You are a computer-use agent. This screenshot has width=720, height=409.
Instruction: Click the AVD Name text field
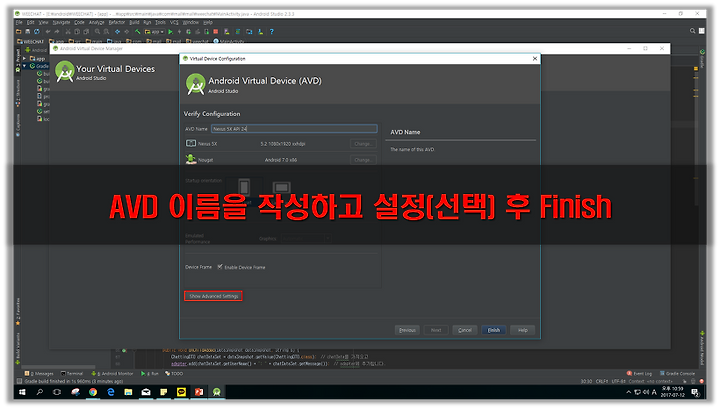coord(294,129)
